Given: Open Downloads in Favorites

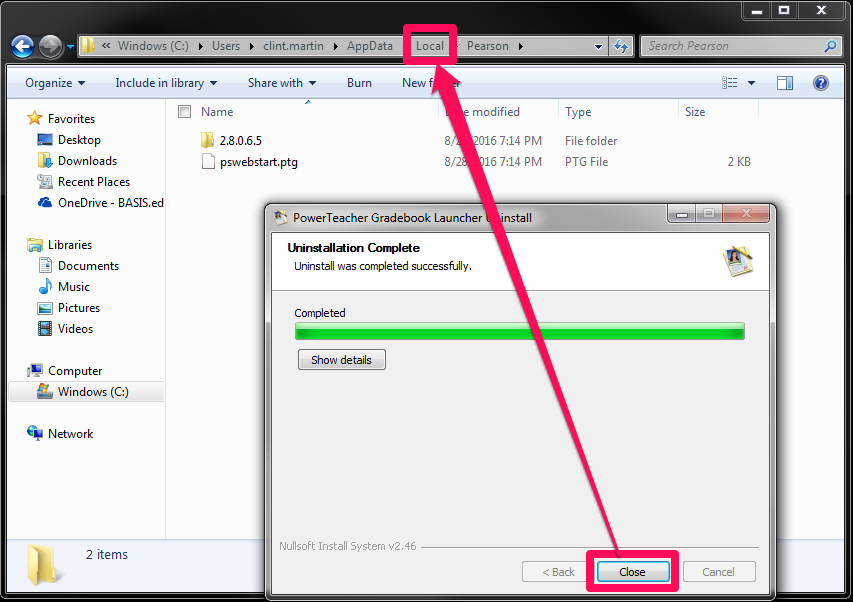Looking at the screenshot, I should (87, 161).
